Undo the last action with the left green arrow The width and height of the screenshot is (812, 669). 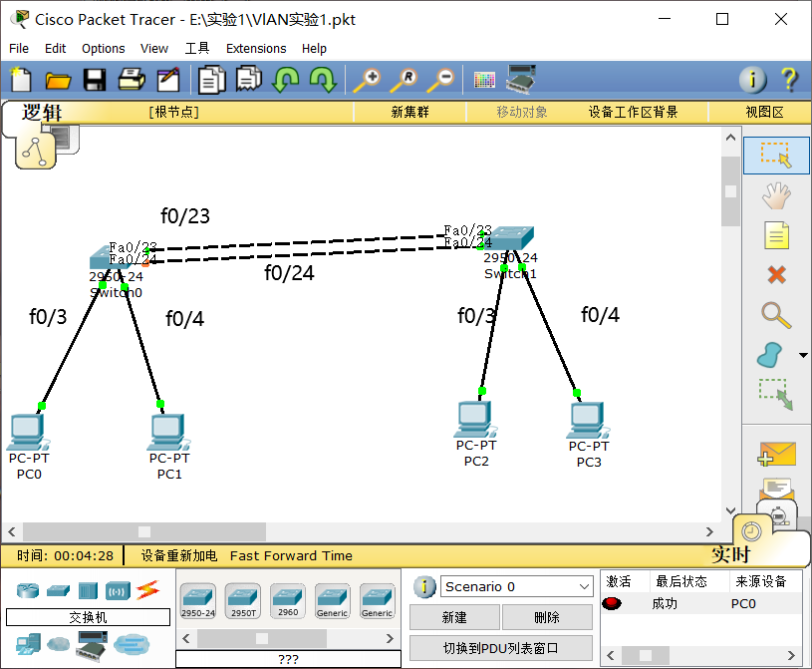pyautogui.click(x=286, y=80)
